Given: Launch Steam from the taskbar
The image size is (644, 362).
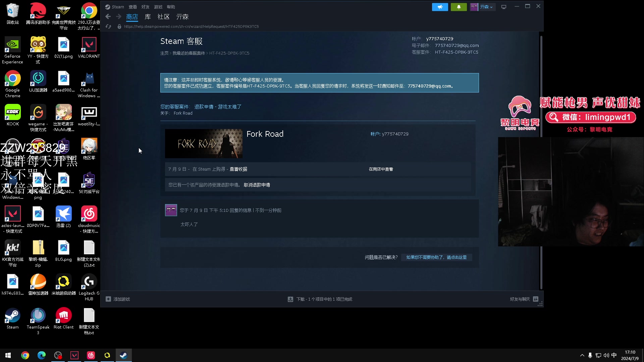Looking at the screenshot, I should pyautogui.click(x=123, y=355).
